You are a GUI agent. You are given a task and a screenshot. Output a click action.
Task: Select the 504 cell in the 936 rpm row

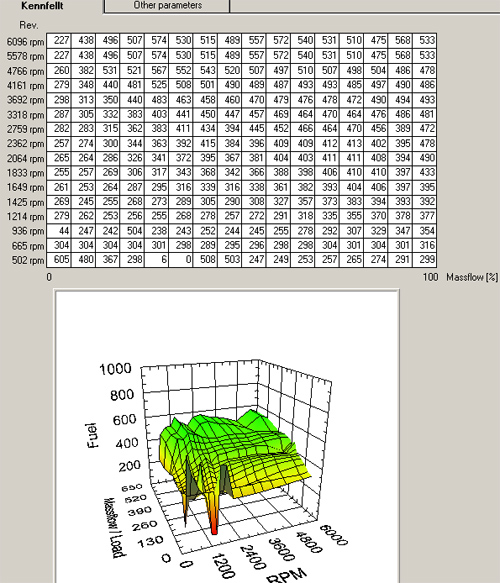coord(132,231)
